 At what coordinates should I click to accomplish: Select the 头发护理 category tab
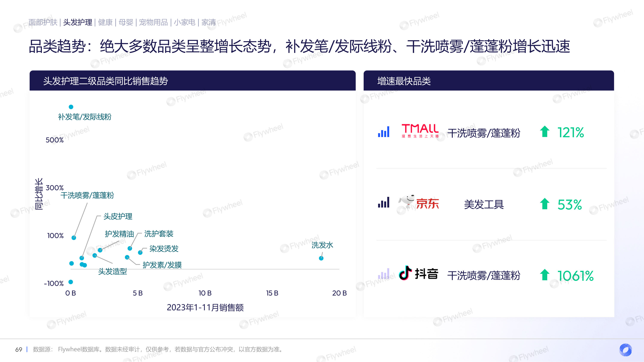pyautogui.click(x=77, y=22)
